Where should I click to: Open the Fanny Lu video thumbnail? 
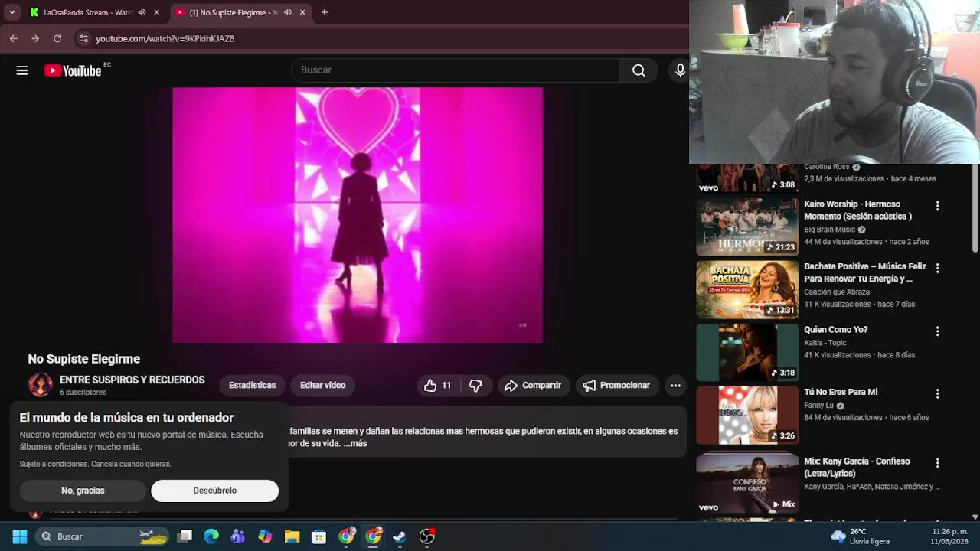click(747, 415)
